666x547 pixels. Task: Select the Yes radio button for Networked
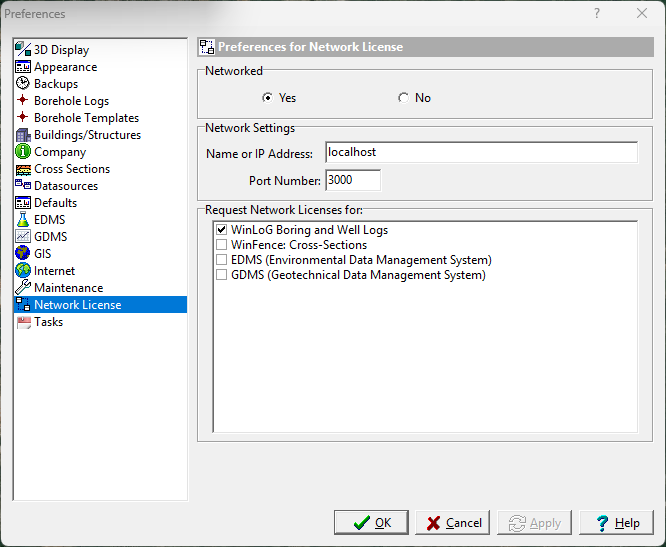(x=267, y=98)
